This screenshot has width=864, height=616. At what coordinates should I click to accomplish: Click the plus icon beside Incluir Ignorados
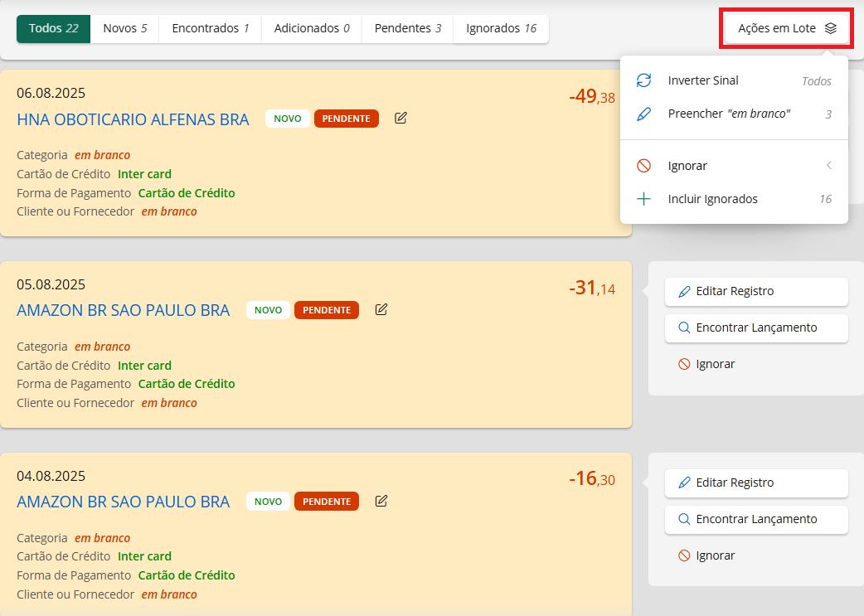643,199
